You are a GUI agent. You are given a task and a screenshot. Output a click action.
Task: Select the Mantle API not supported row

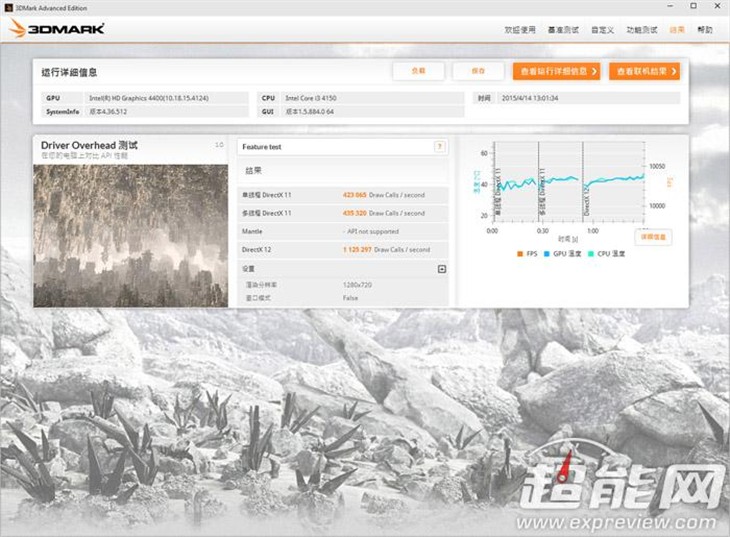point(343,231)
